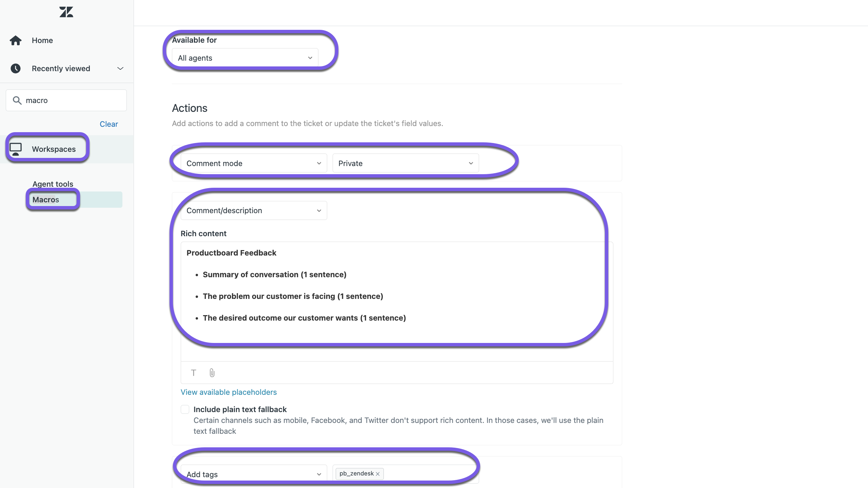
Task: Click the Zendesk logo icon
Action: pyautogui.click(x=66, y=12)
